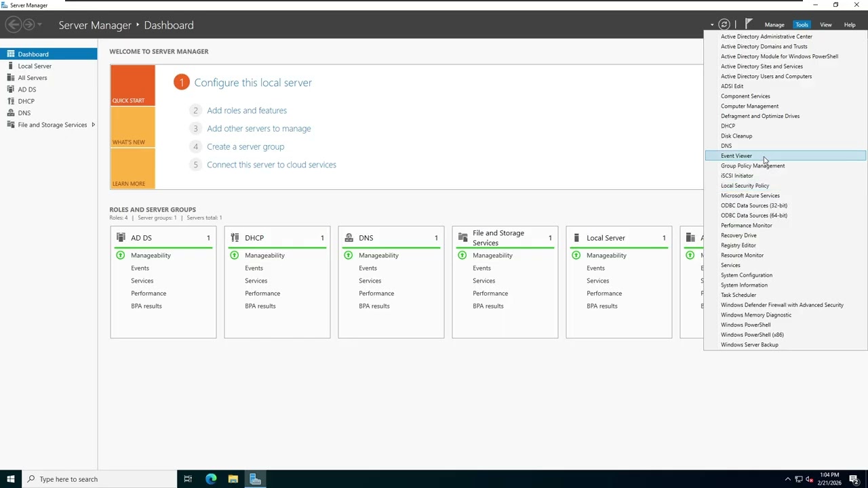
Task: Open the notifications flag icon
Action: tap(749, 24)
